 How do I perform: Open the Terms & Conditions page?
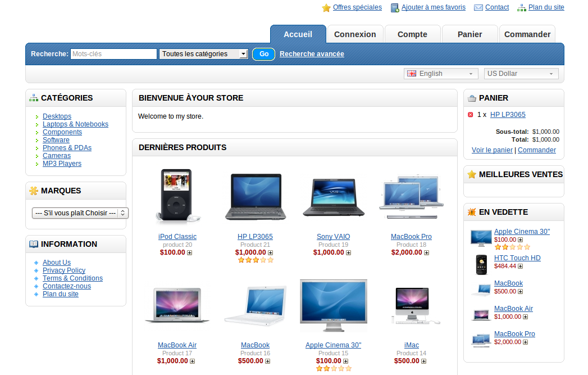coord(73,278)
